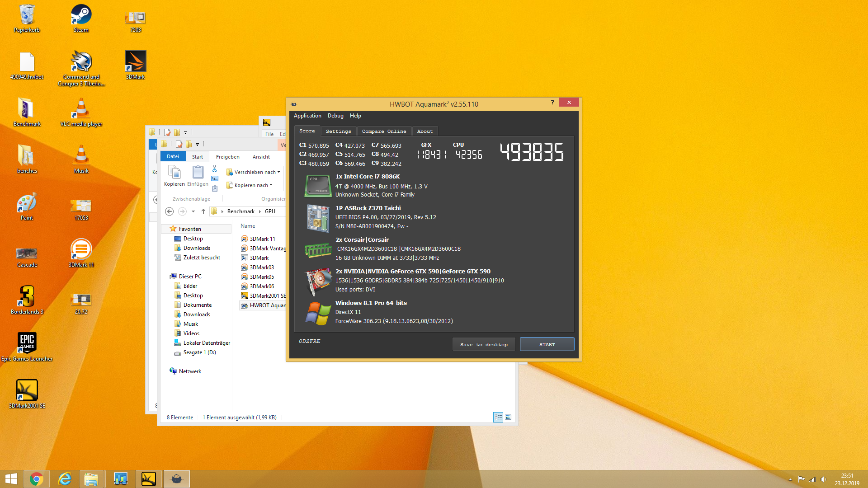868x488 pixels.
Task: Select Zuletzt besucht in navigation pane
Action: coord(202,258)
